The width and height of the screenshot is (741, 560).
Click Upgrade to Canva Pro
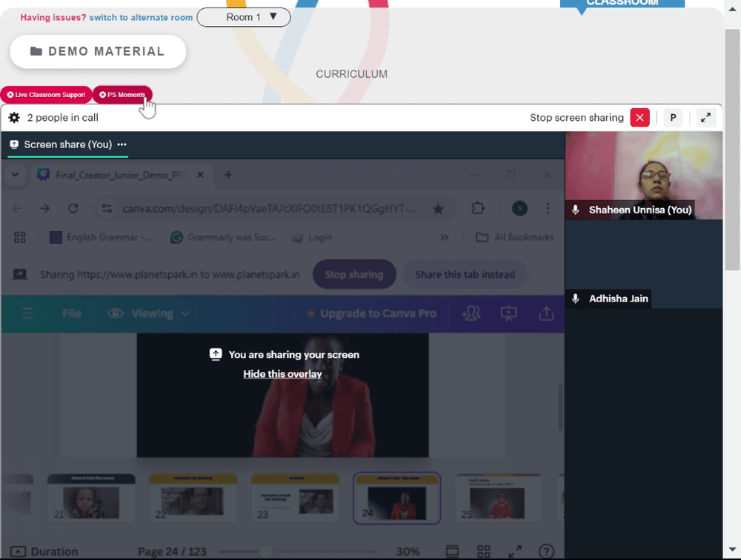(x=371, y=313)
